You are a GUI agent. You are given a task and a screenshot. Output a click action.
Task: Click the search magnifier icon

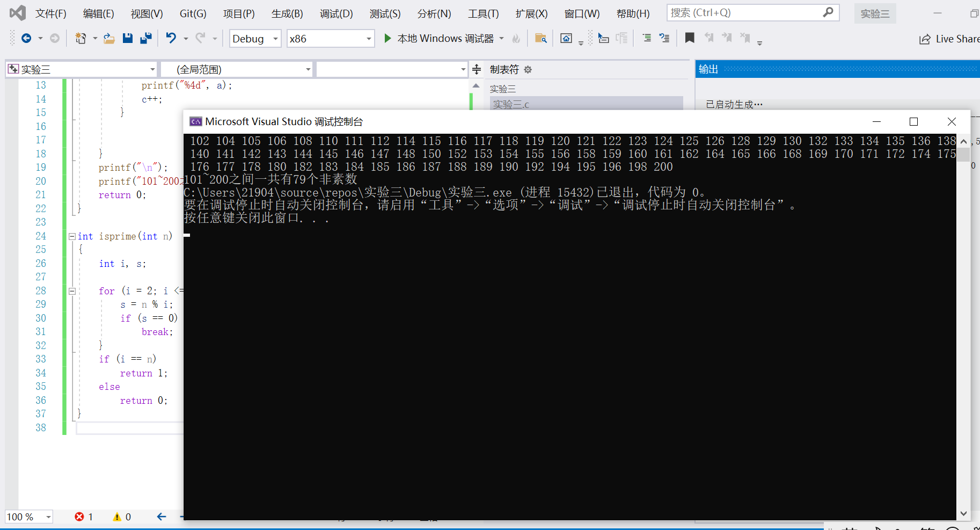828,12
